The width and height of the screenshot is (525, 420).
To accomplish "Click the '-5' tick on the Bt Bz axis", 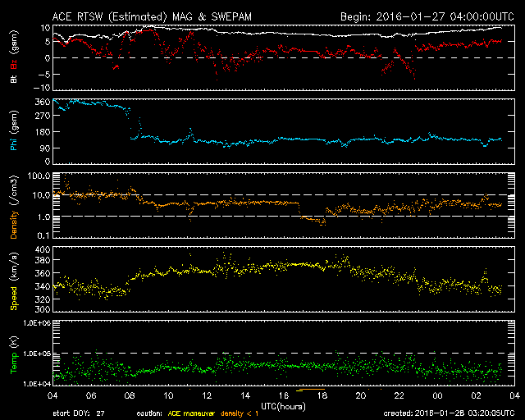I will pyautogui.click(x=44, y=75).
